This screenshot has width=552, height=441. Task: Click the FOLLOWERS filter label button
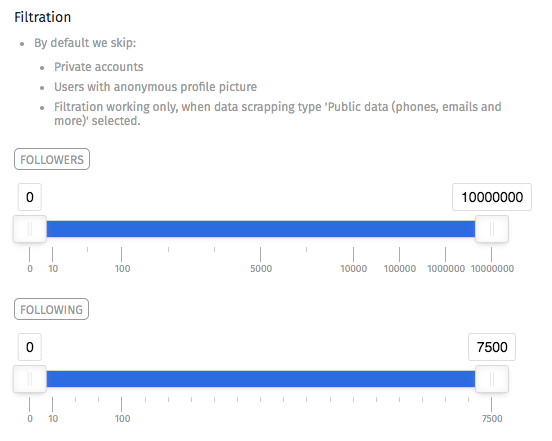tap(52, 159)
